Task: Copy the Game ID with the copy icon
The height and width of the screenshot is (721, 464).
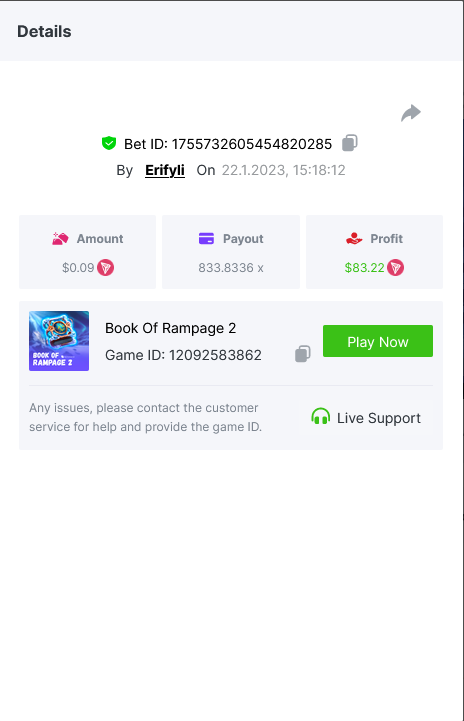Action: click(x=303, y=354)
